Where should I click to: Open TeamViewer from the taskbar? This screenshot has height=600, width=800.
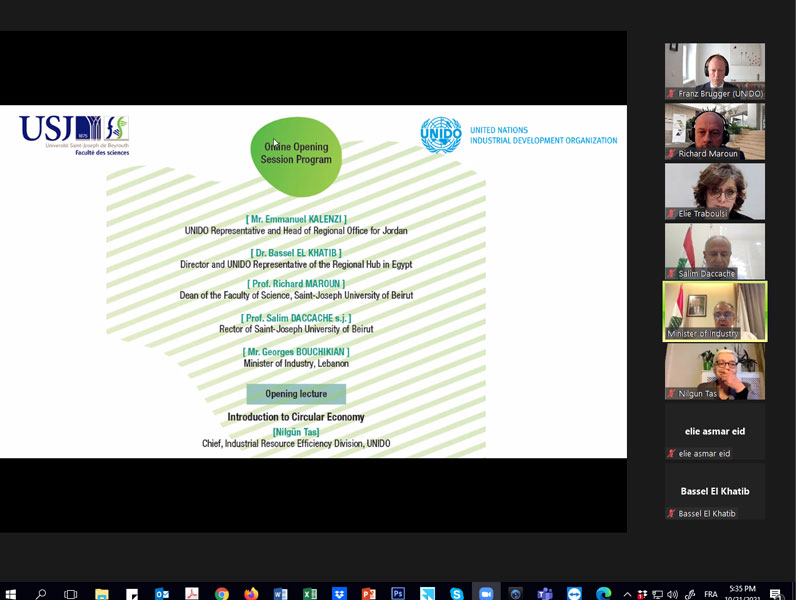click(574, 593)
